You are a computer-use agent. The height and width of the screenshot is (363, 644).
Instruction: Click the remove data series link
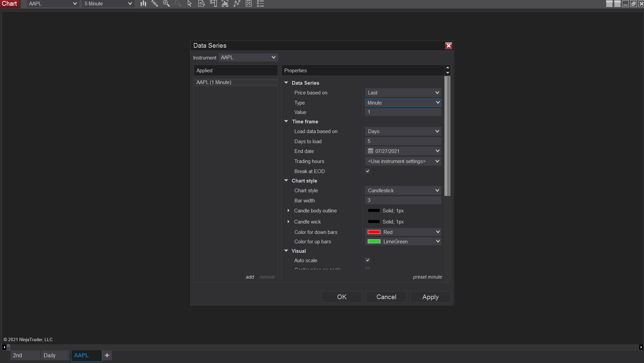(x=267, y=277)
